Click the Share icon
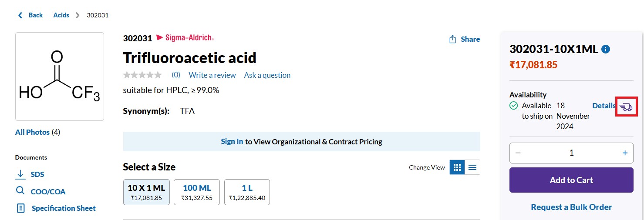Image resolution: width=644 pixels, height=220 pixels. tap(453, 39)
